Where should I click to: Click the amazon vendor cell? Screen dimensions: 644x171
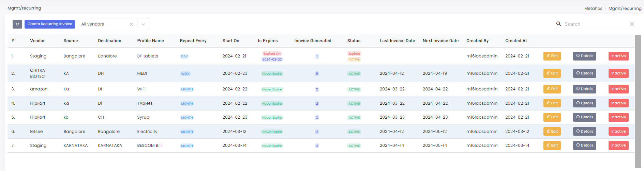click(x=39, y=89)
